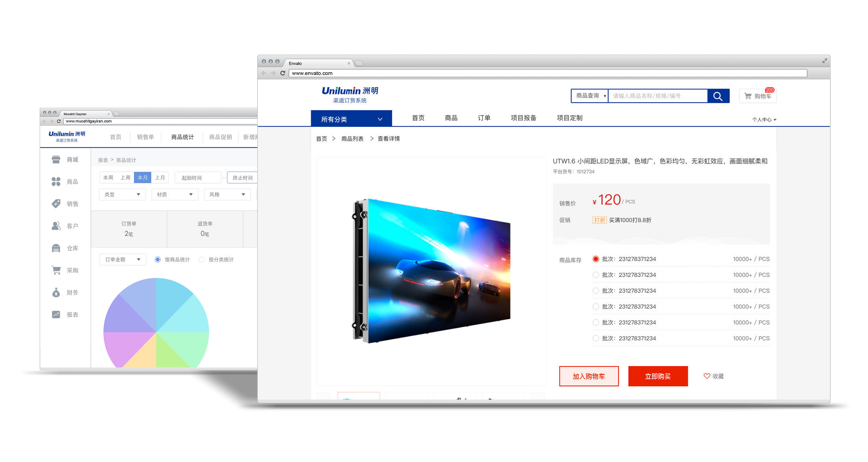Viewport: 868px width, 462px height.
Task: Open the 风格 filter dropdown
Action: 227,194
